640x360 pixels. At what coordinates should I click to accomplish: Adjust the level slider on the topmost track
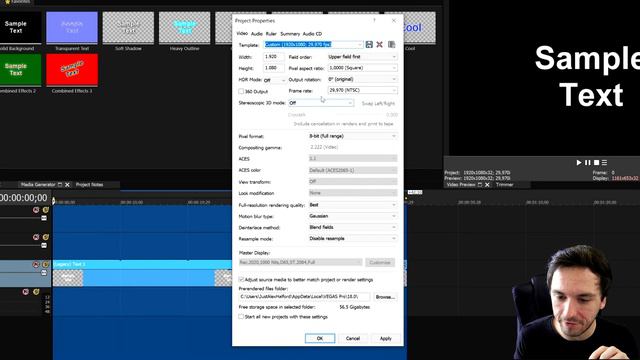[x=44, y=218]
